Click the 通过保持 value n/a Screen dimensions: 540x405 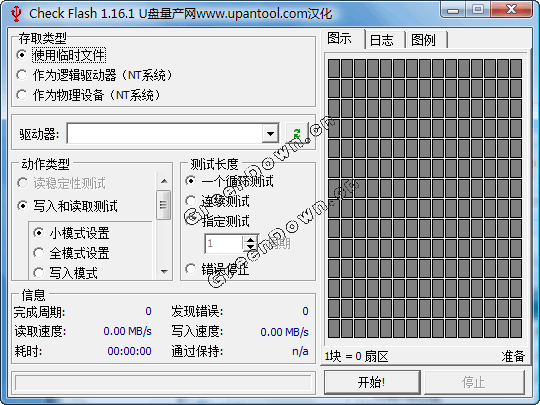tap(300, 351)
